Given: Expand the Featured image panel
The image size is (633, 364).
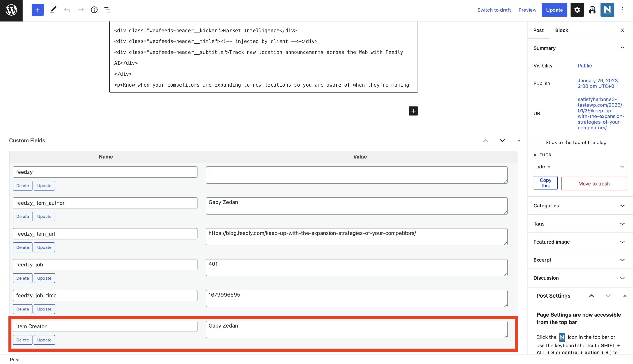Looking at the screenshot, I should pyautogui.click(x=580, y=242).
